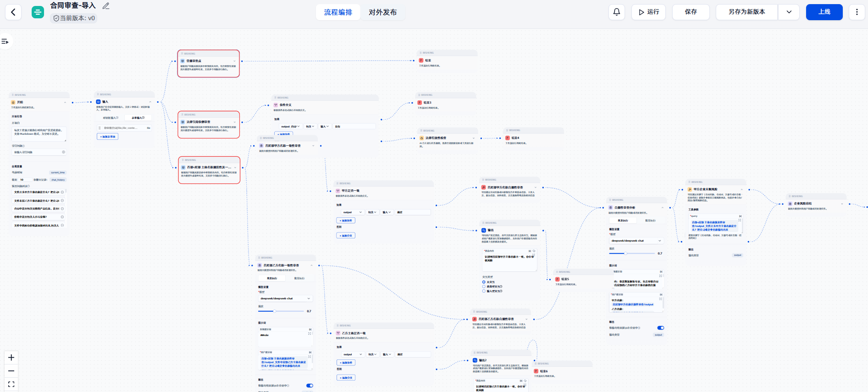Open notifications bell icon
Image resolution: width=868 pixels, height=392 pixels.
pyautogui.click(x=617, y=12)
